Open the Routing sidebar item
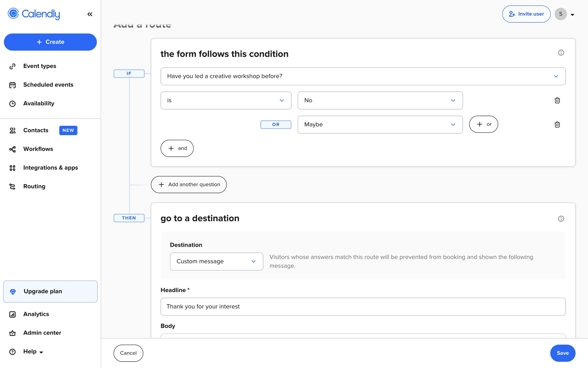588x368 pixels. (x=34, y=186)
